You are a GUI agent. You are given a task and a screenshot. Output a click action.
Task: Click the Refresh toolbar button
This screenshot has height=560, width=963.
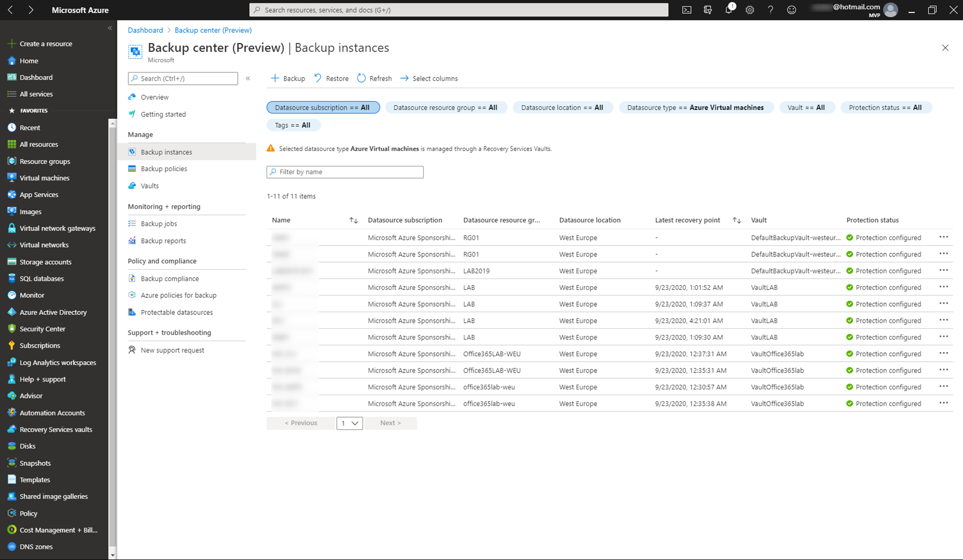[374, 79]
